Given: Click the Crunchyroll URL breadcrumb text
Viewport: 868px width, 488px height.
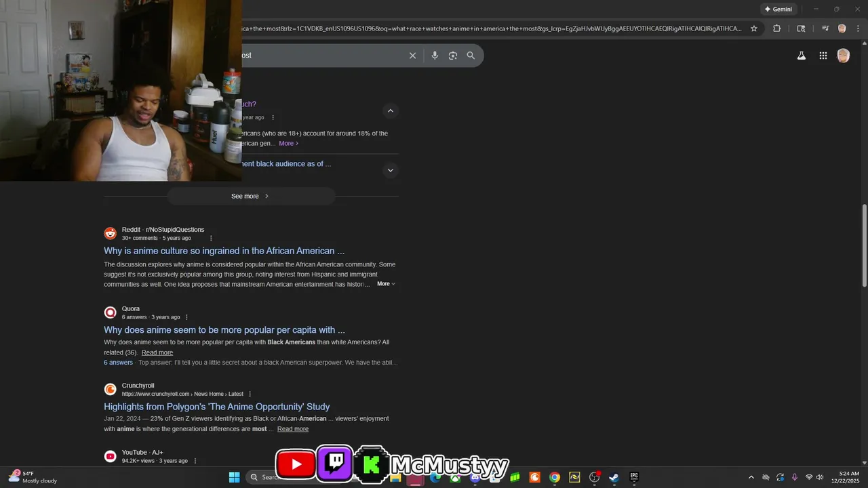Looking at the screenshot, I should (182, 394).
